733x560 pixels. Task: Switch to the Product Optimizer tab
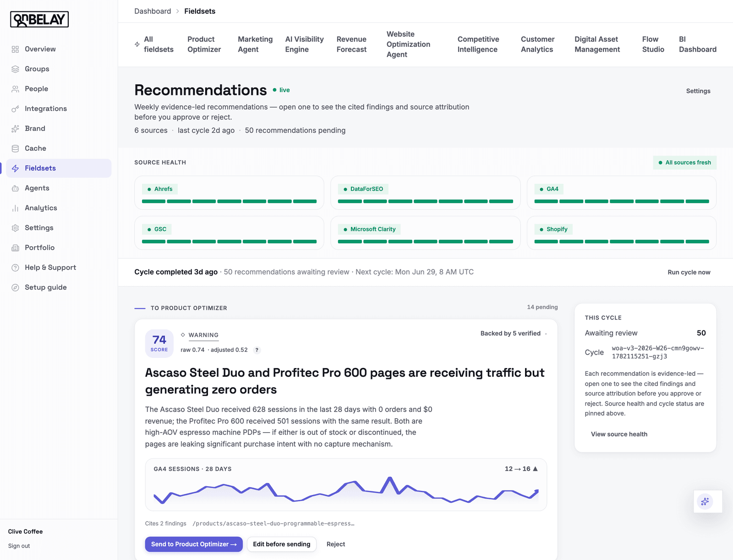204,44
